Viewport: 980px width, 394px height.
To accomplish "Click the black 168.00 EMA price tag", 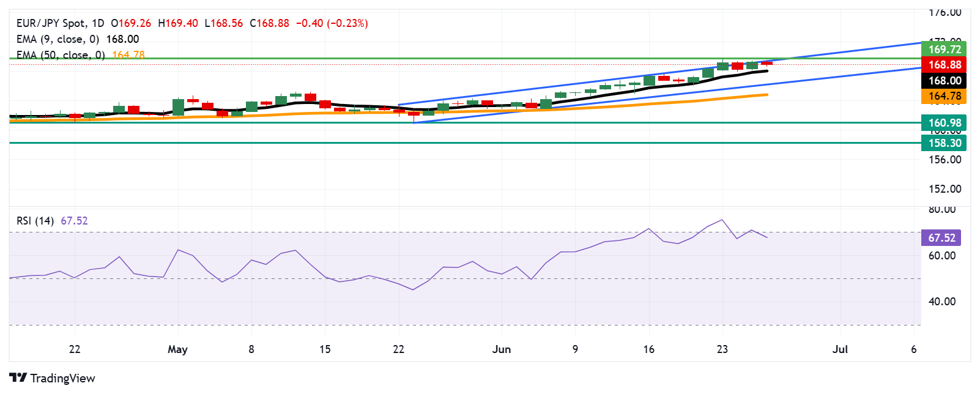I will click(x=945, y=81).
